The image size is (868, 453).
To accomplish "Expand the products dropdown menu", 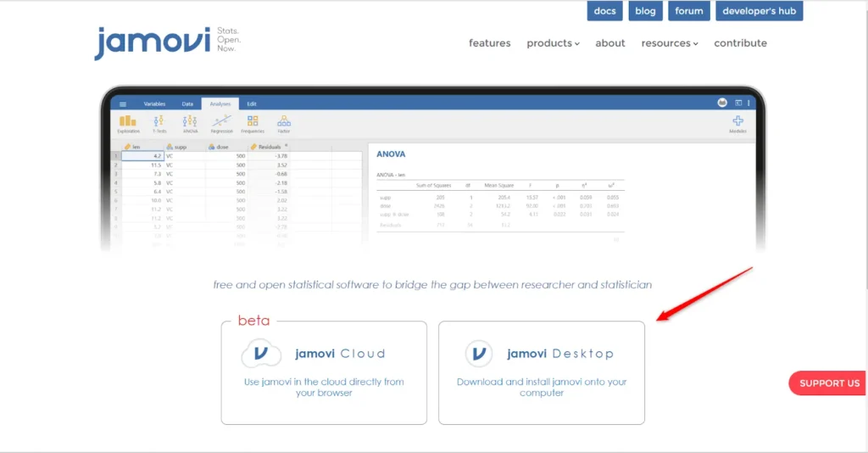I will (553, 43).
